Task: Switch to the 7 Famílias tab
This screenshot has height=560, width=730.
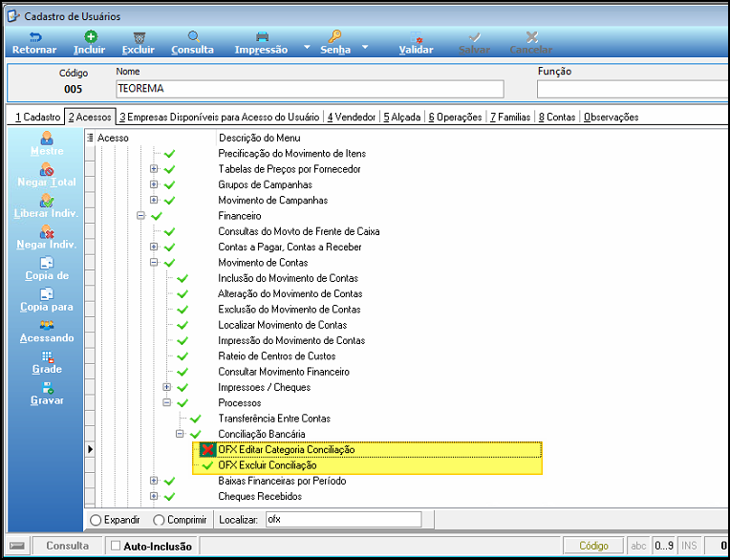Action: tap(510, 118)
